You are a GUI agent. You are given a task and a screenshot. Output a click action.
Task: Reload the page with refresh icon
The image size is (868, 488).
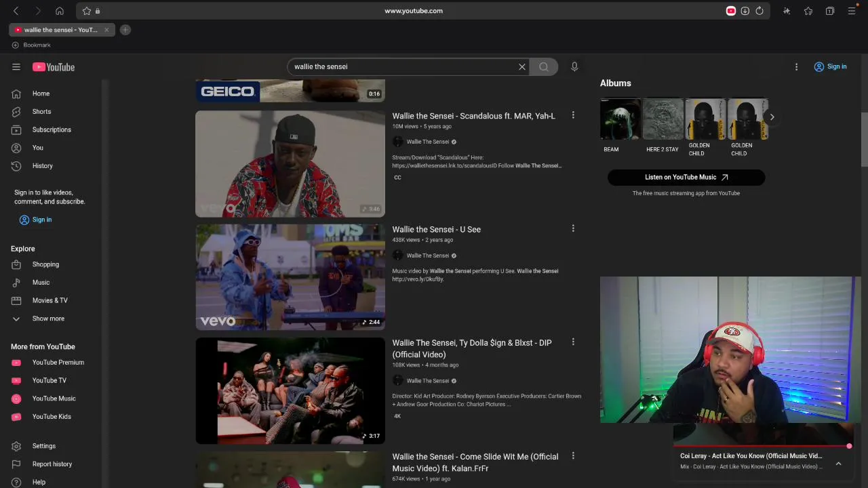(x=759, y=11)
